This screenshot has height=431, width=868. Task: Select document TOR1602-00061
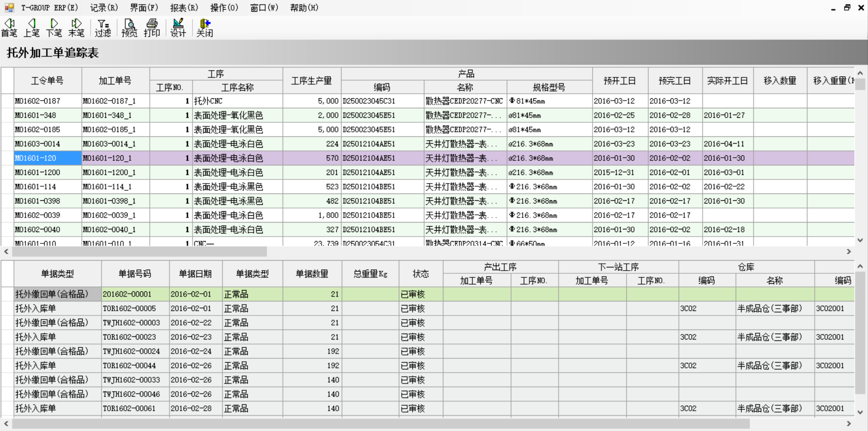click(135, 408)
